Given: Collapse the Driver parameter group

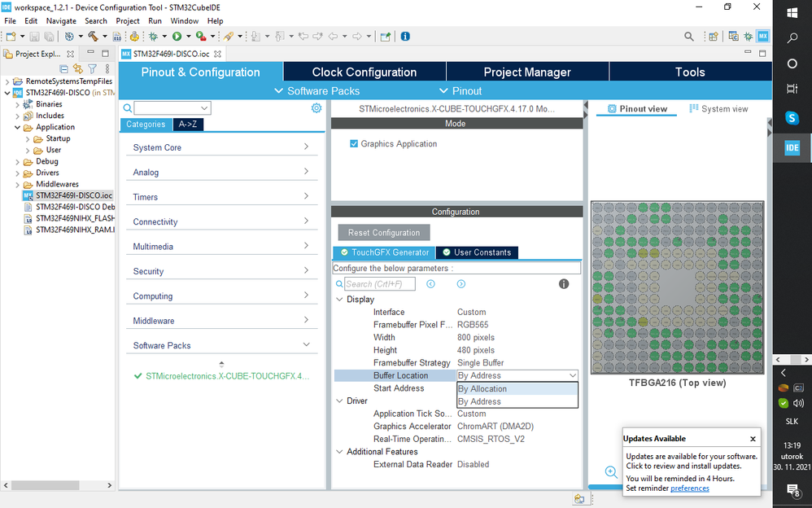Looking at the screenshot, I should 339,401.
